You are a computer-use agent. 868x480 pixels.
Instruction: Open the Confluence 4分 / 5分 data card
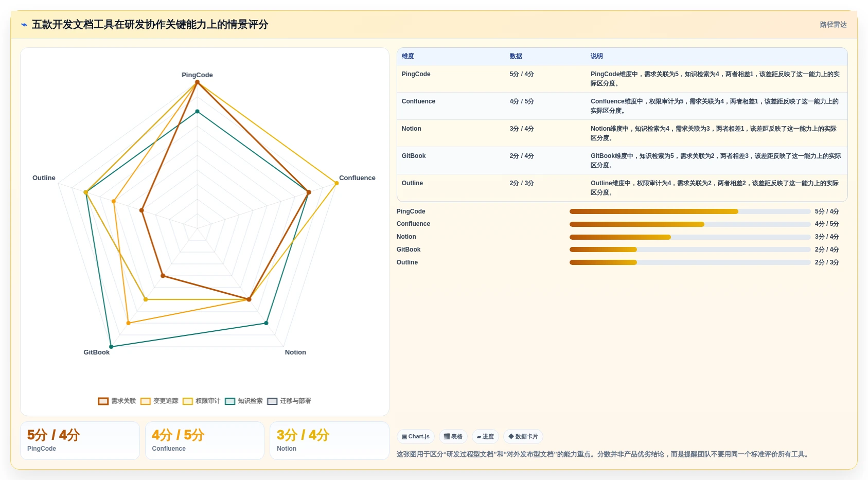point(205,440)
